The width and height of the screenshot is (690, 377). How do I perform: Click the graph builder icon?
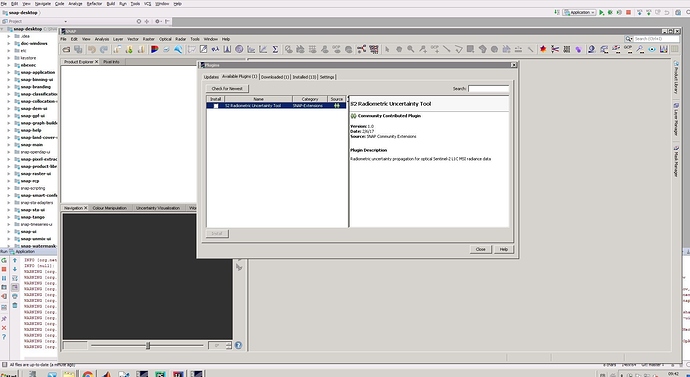click(361, 49)
